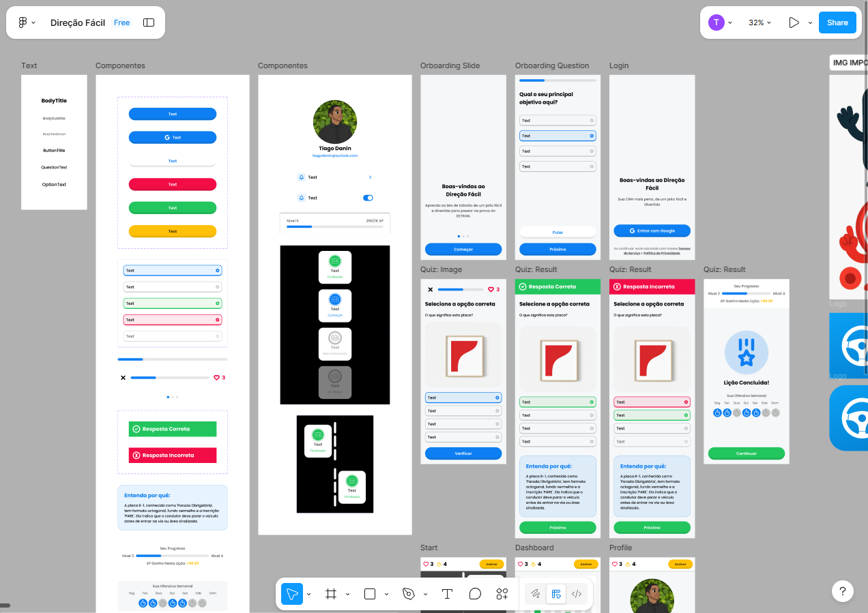Open the Actions components tool
This screenshot has height=613, width=868.
pyautogui.click(x=502, y=594)
